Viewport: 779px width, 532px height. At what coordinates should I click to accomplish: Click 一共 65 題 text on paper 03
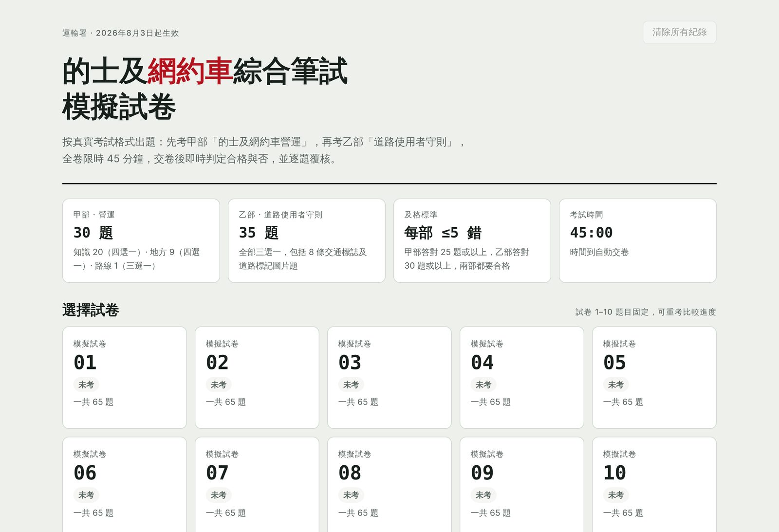[358, 402]
